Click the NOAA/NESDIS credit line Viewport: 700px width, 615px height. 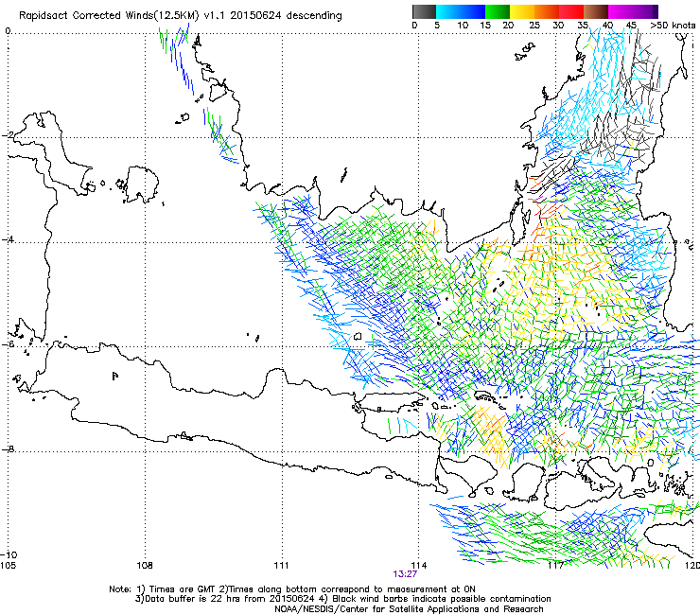[x=409, y=609]
